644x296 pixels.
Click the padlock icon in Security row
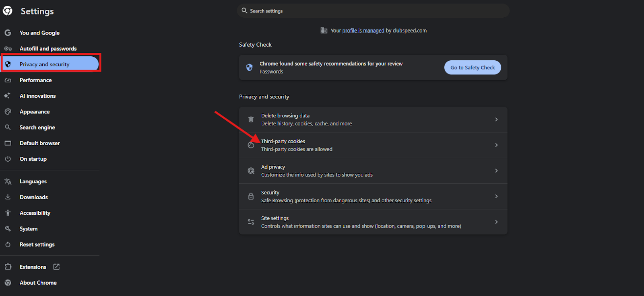point(251,196)
